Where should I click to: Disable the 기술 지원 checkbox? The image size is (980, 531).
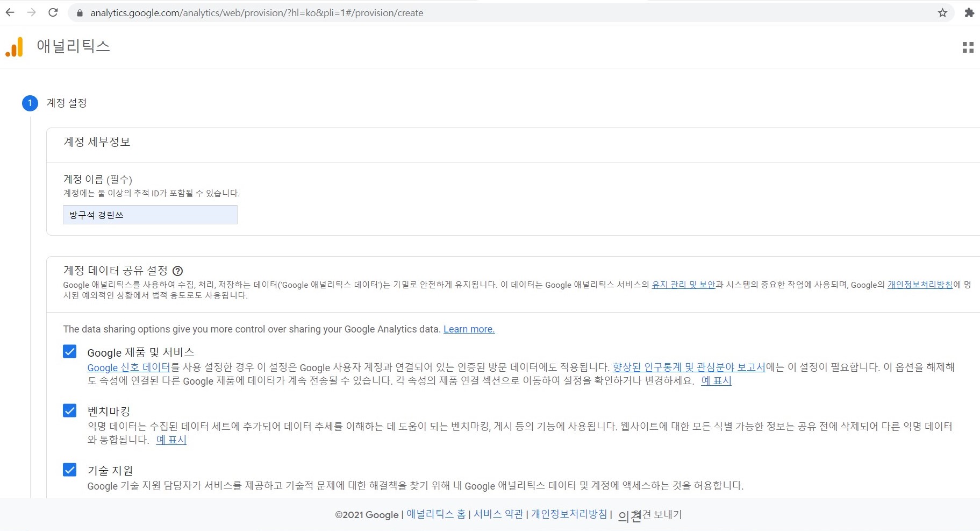coord(70,470)
